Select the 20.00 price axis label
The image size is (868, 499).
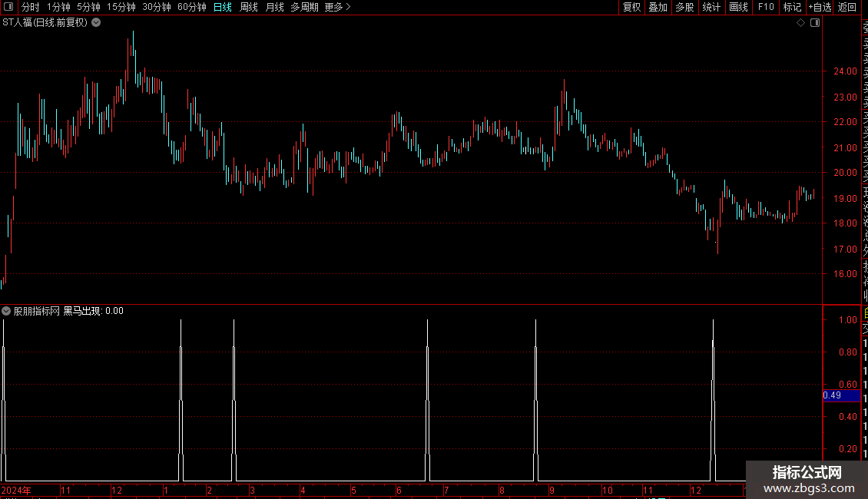845,173
